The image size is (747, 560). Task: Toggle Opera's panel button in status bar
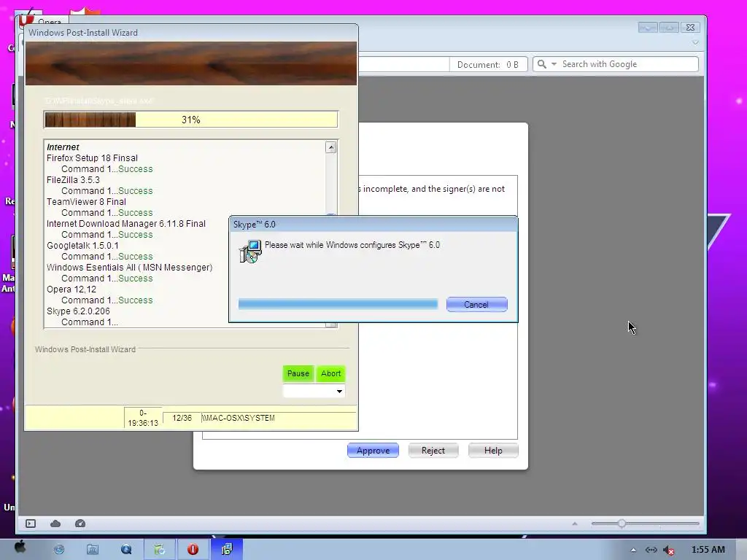[31, 524]
